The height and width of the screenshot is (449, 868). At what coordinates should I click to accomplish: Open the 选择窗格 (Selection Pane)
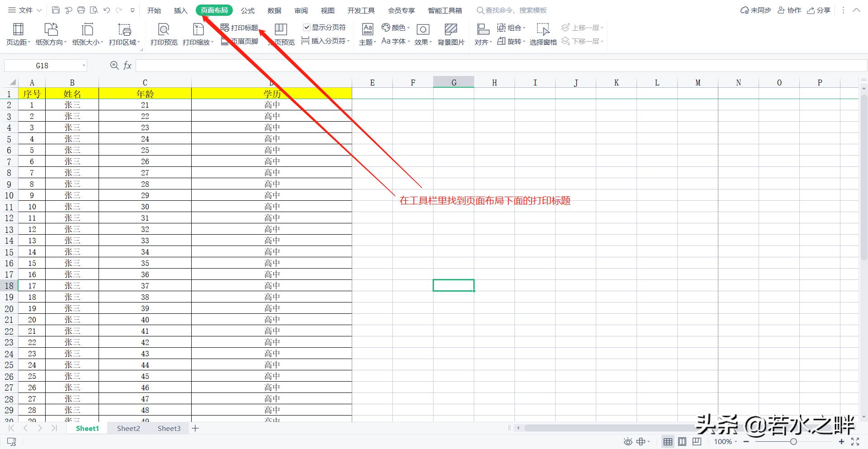click(x=542, y=34)
